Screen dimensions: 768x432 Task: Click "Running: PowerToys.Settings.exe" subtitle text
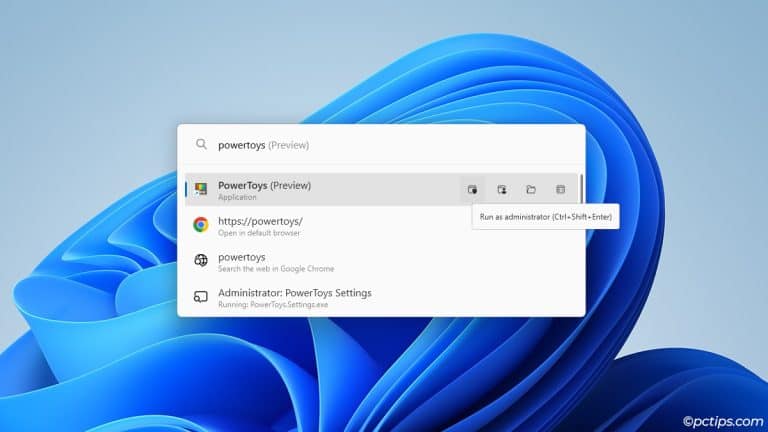[273, 305]
